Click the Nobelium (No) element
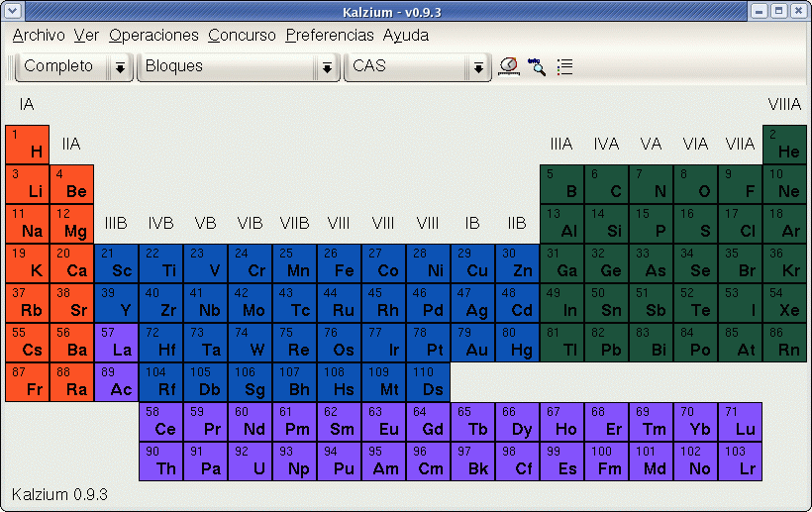The image size is (812, 512). [x=695, y=461]
